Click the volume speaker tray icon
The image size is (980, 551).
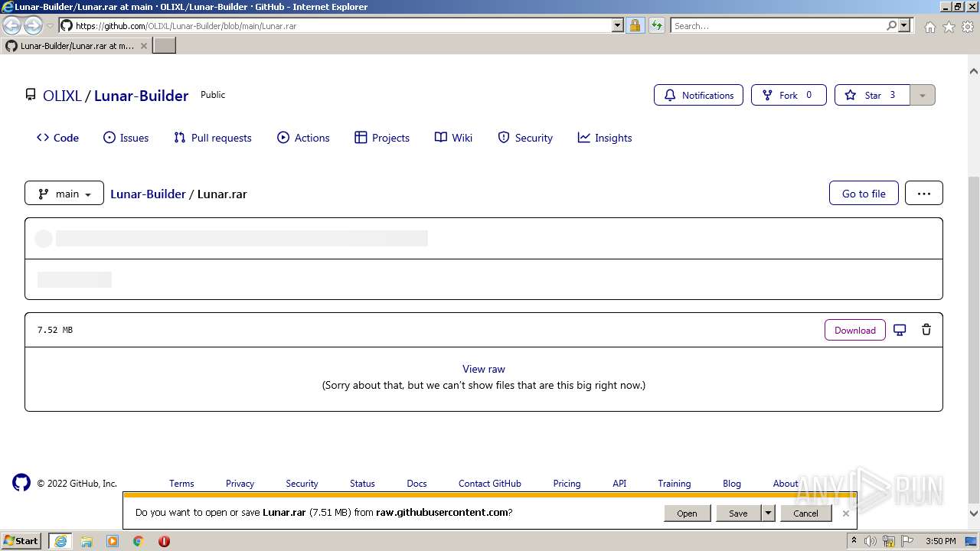point(871,541)
